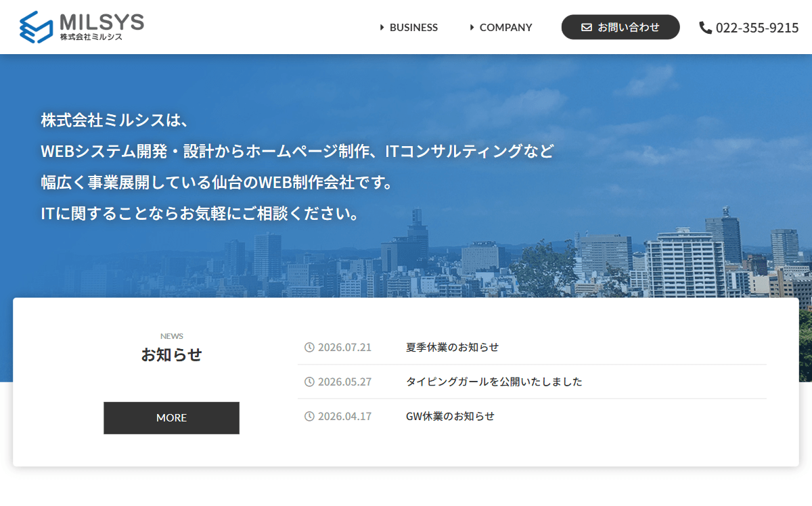Click the arrow beside BUSINESS
This screenshot has height=506, width=812.
coord(382,28)
